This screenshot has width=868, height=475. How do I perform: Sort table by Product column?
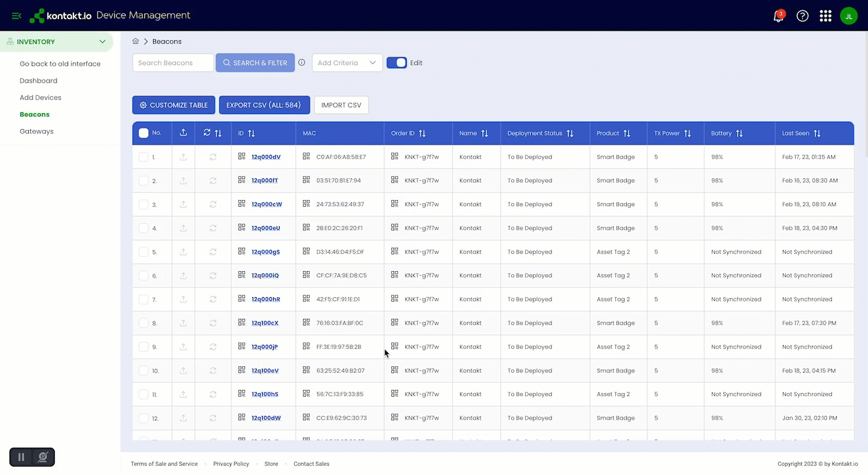(627, 133)
